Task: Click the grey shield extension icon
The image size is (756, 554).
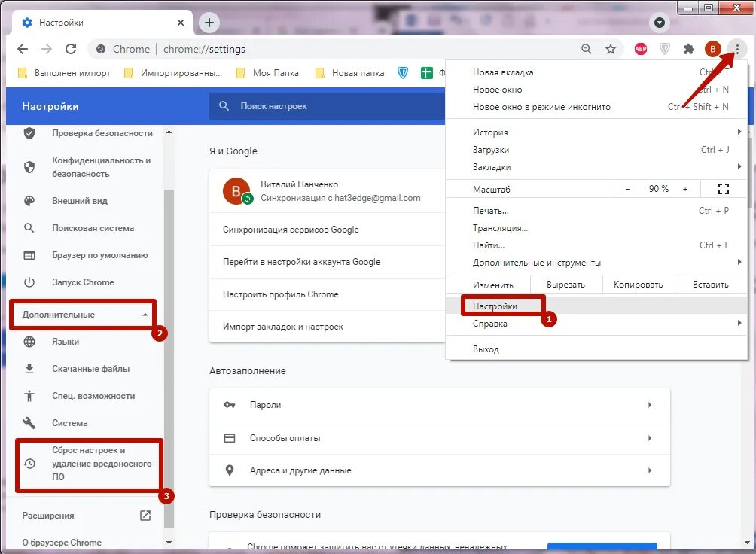Action: click(665, 49)
